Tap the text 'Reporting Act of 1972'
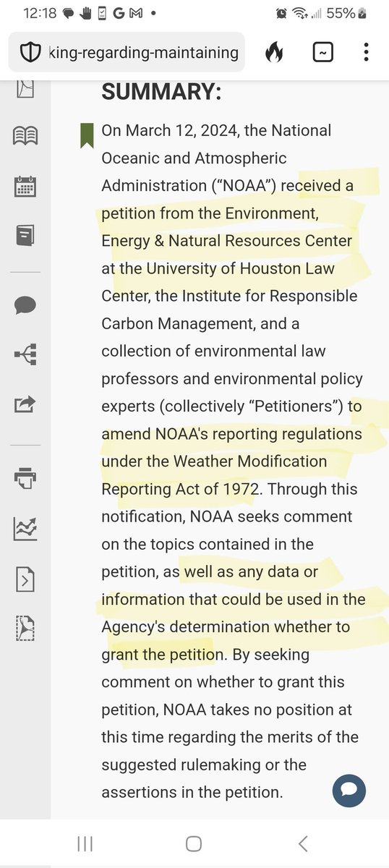Image resolution: width=389 pixels, height=868 pixels. 179,488
